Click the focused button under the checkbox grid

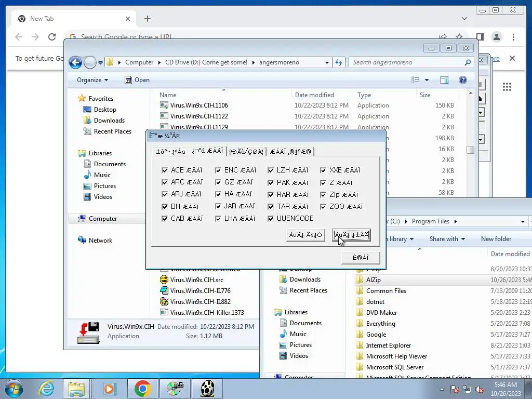351,235
